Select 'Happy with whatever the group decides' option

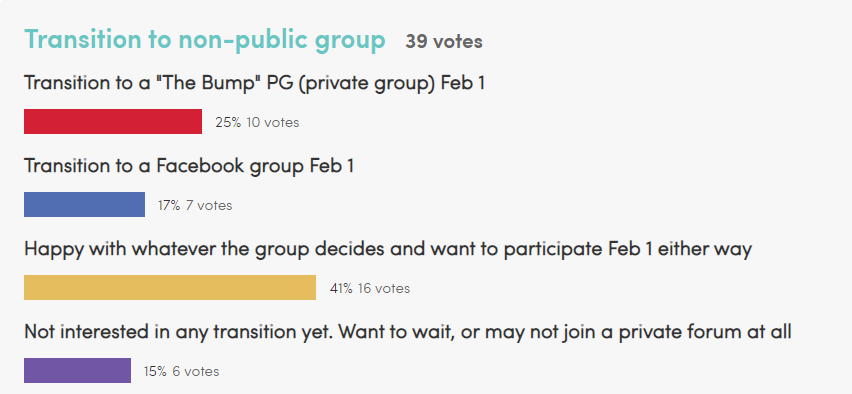[x=388, y=249]
